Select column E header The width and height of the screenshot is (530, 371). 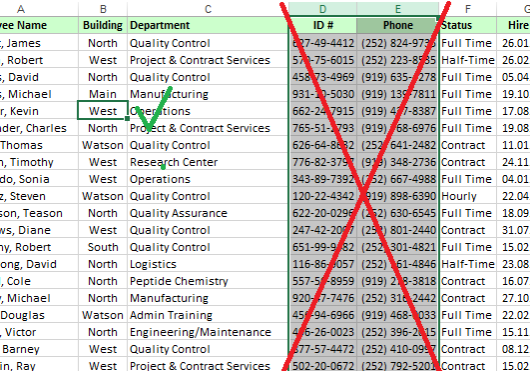point(398,8)
